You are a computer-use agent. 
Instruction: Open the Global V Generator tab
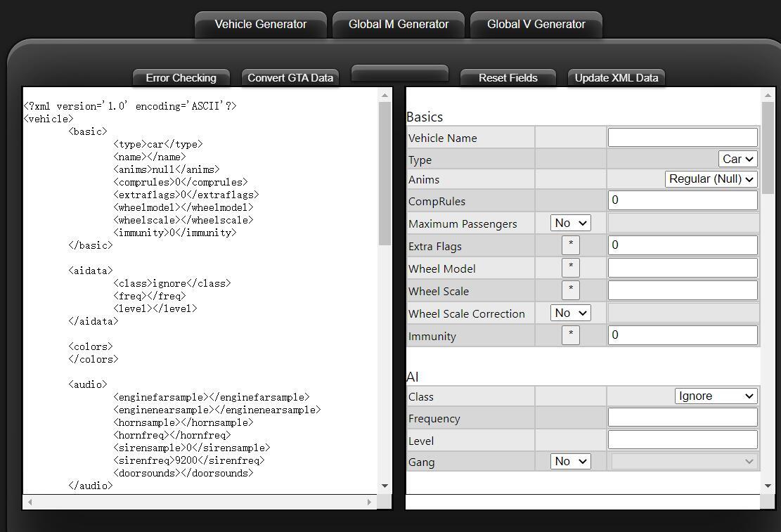pos(536,25)
